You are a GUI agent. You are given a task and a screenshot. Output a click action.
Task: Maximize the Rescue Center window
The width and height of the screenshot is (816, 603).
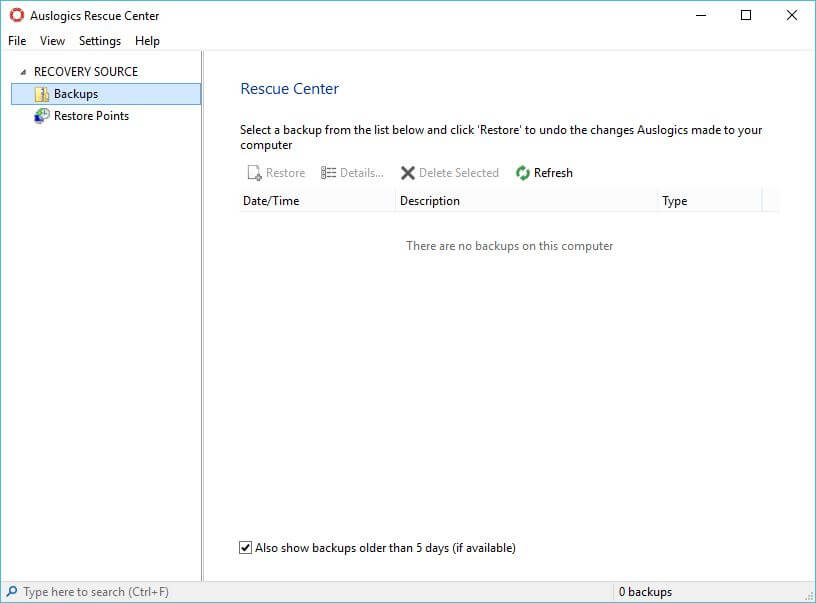[x=745, y=16]
